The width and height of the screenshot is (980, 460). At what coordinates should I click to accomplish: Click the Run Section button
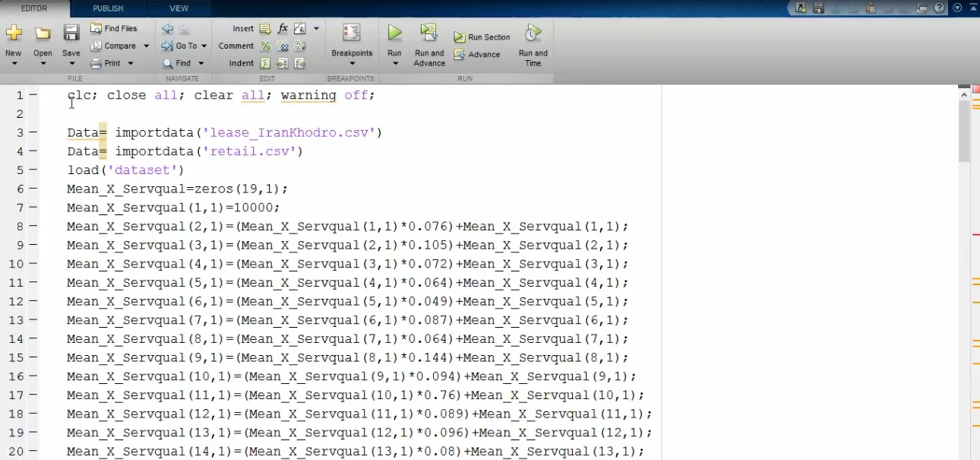tap(482, 37)
